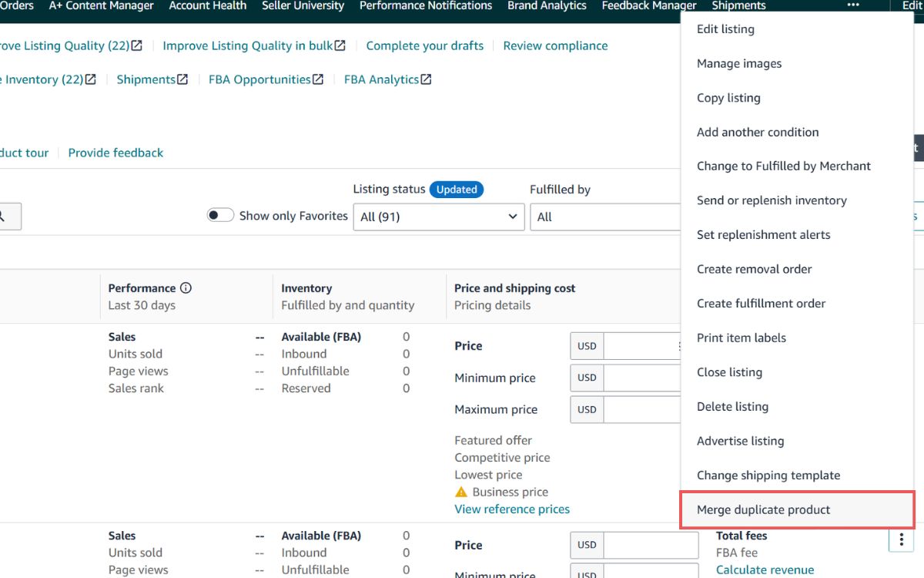924x578 pixels.
Task: Click the Performance info icon
Action: (x=186, y=287)
